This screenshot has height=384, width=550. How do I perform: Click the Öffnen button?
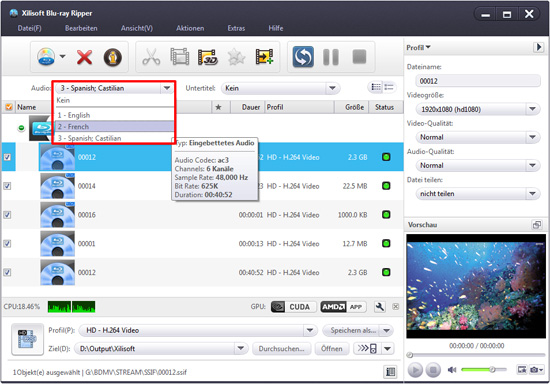[332, 349]
